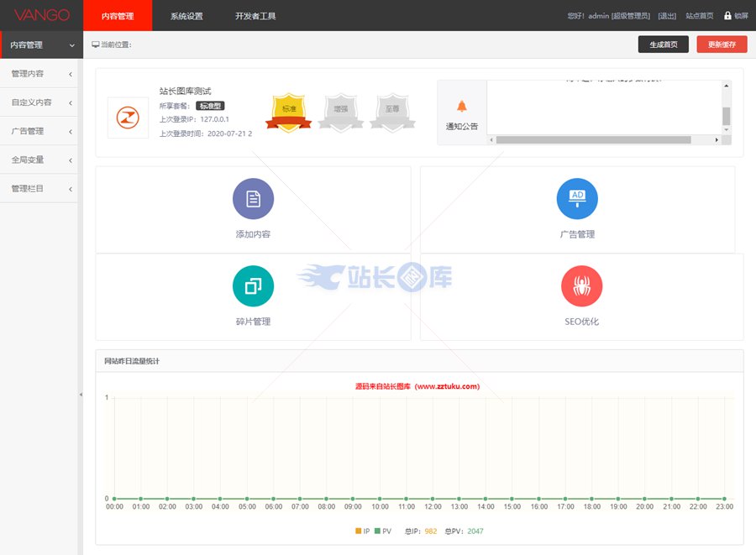This screenshot has width=756, height=555.
Task: Expand the 全局变量 sidebar item
Action: pos(39,160)
